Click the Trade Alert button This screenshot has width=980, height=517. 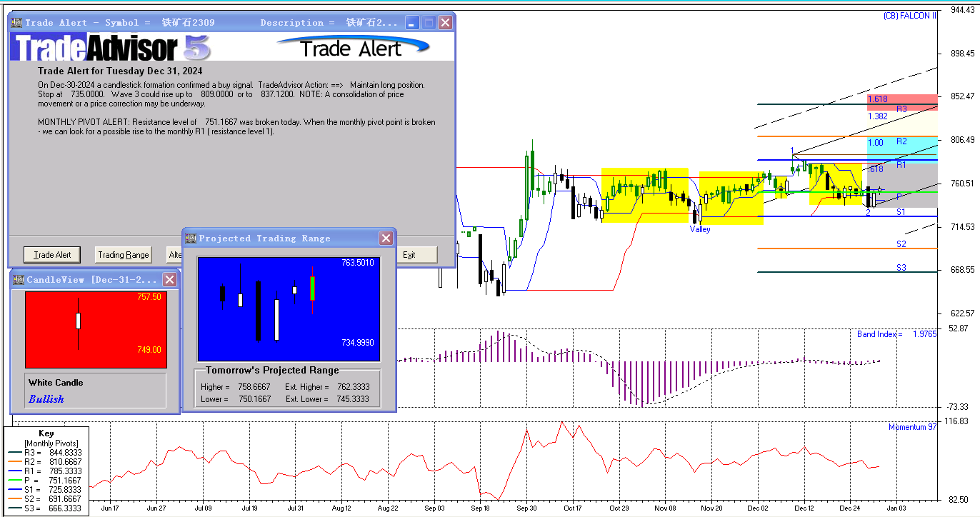(52, 255)
